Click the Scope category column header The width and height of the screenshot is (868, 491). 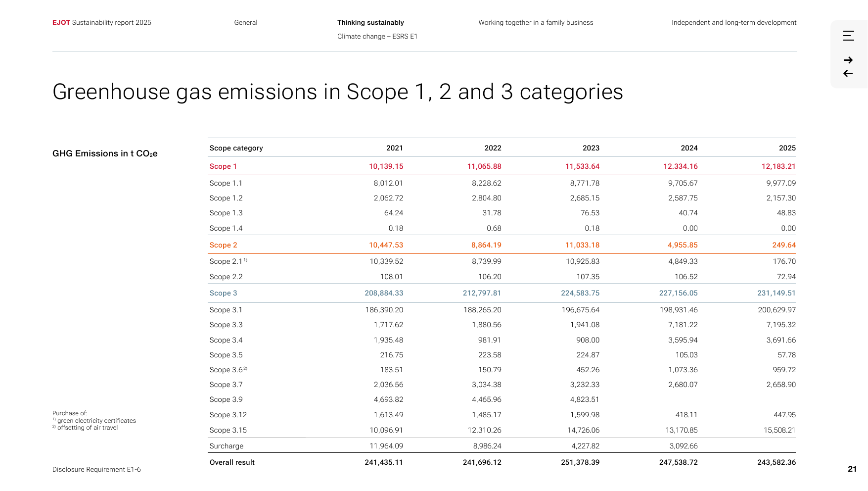[236, 148]
